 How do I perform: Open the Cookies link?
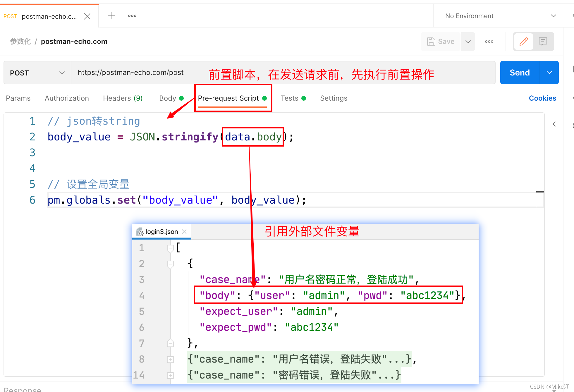tap(542, 98)
